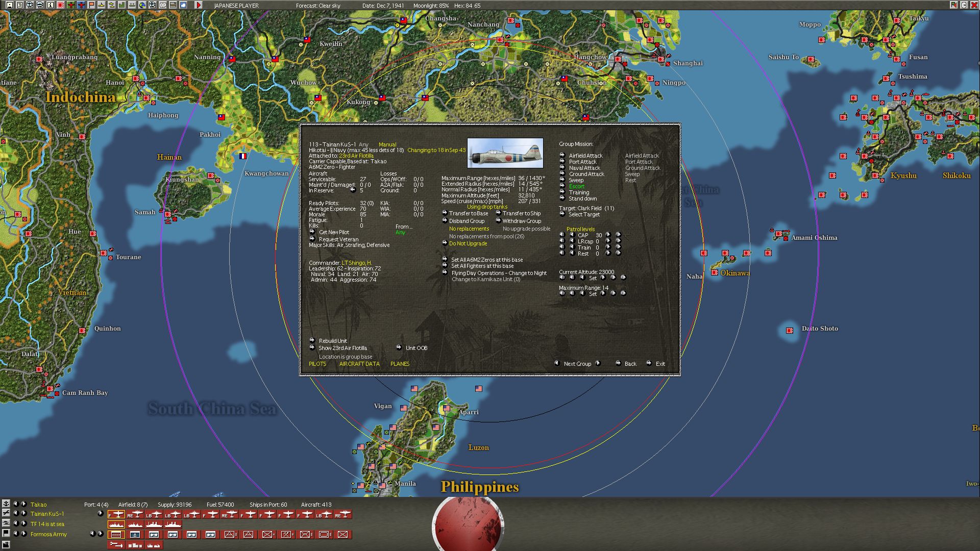Click the red play arrow to end turn

[x=199, y=5]
